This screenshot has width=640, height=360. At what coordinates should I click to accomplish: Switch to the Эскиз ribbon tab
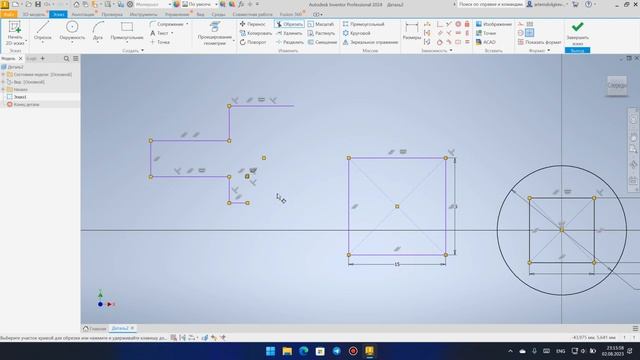tap(58, 14)
